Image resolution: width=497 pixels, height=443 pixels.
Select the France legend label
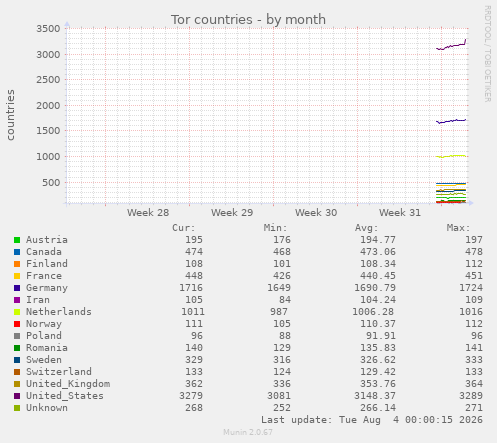pyautogui.click(x=44, y=276)
